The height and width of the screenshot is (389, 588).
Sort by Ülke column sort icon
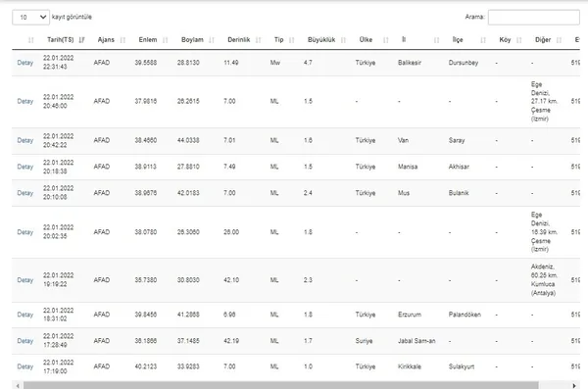tap(385, 40)
